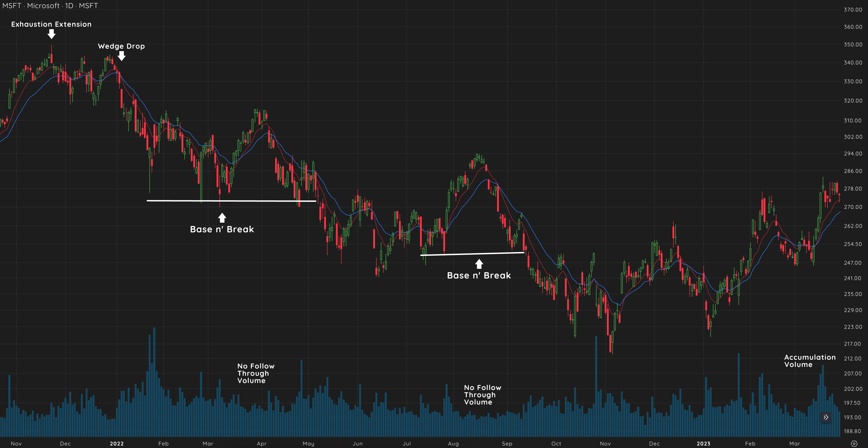
Task: Click the 286.00 price axis label
Action: point(853,171)
